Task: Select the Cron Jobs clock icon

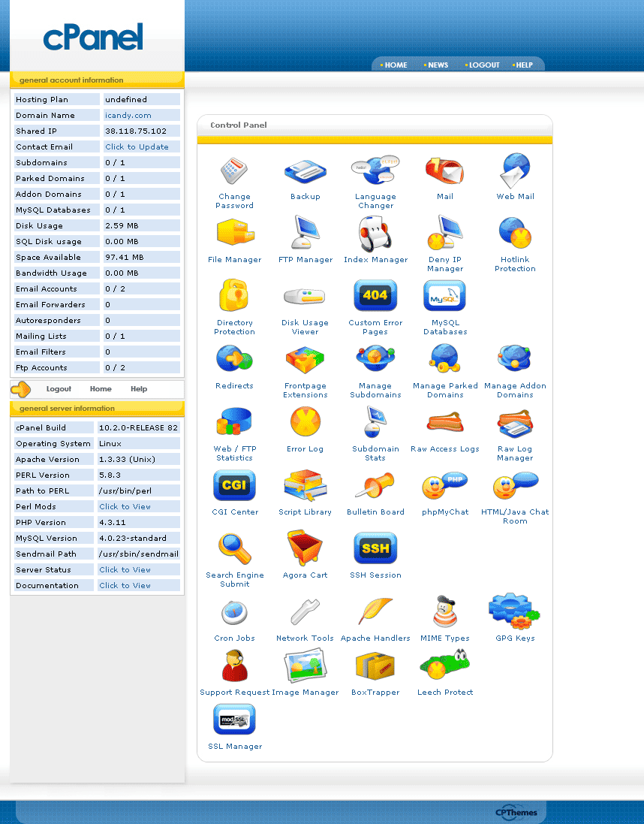Action: pos(234,612)
